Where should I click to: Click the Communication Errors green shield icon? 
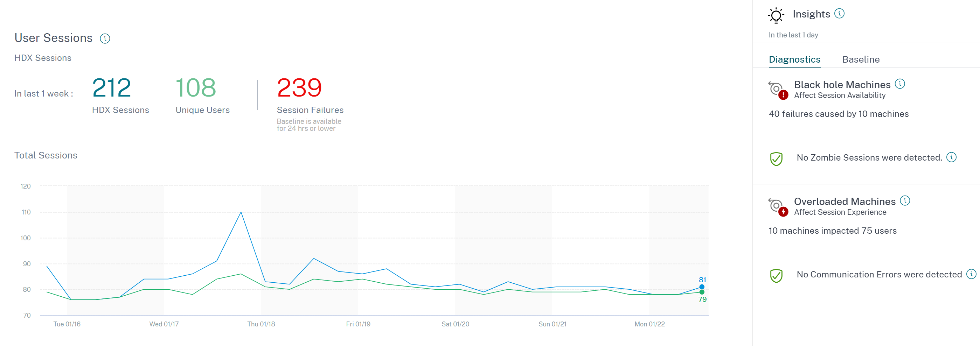coord(776,275)
